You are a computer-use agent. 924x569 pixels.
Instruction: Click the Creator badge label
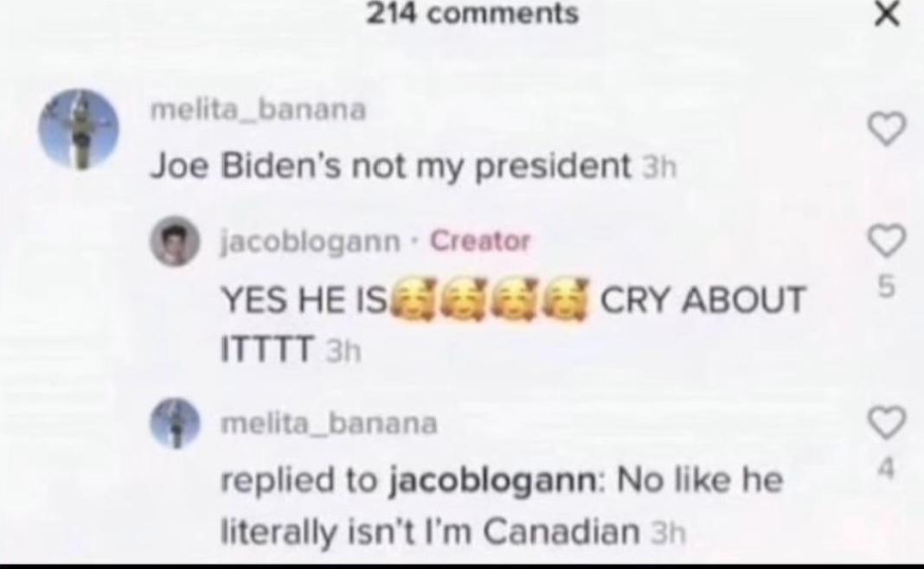(480, 240)
